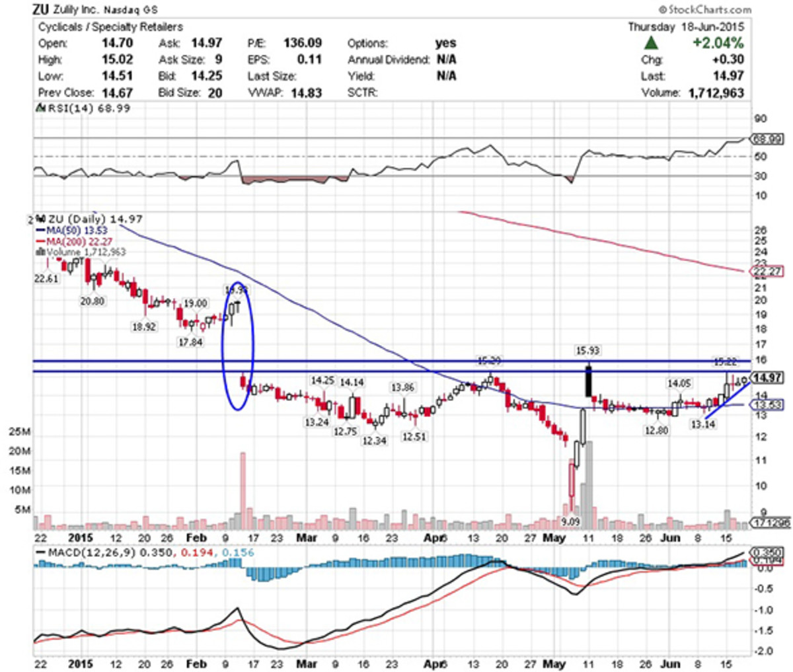This screenshot has width=793, height=672.
Task: Click the Zulily Inc. company name
Action: pyautogui.click(x=76, y=10)
